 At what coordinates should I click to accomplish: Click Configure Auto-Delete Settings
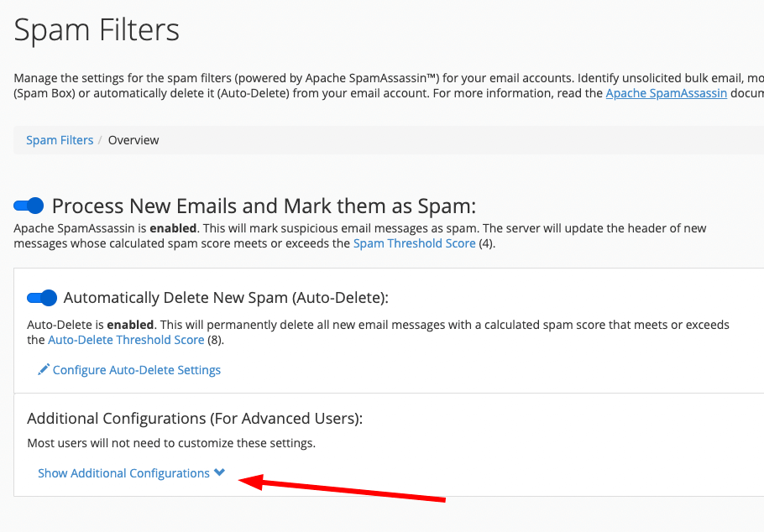[136, 369]
